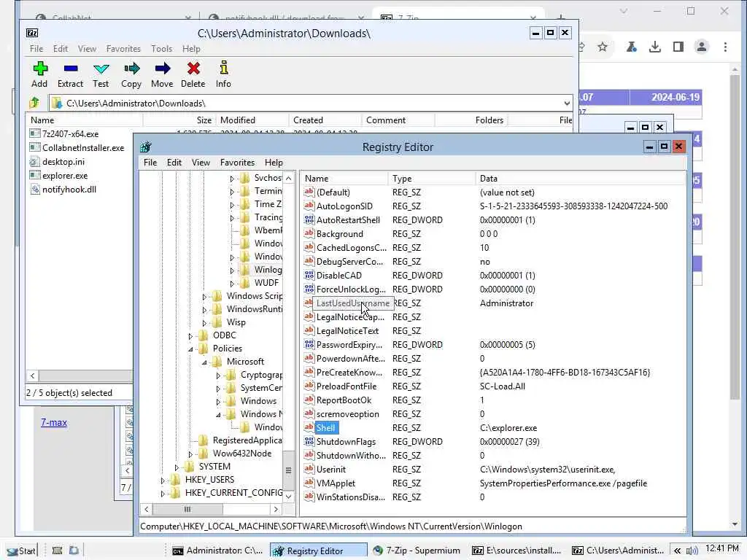Open Registry Editor Edit menu

click(174, 163)
